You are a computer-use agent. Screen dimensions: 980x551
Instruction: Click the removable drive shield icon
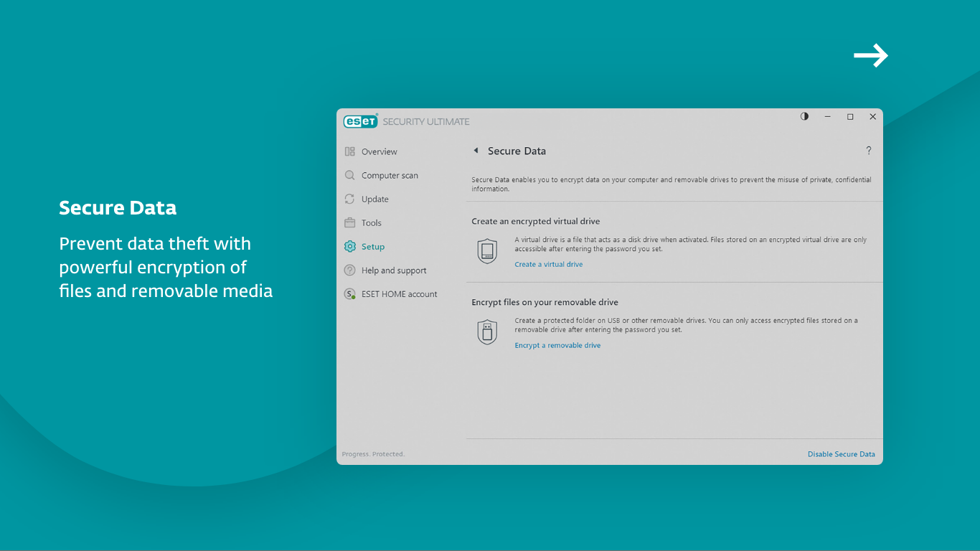point(488,333)
